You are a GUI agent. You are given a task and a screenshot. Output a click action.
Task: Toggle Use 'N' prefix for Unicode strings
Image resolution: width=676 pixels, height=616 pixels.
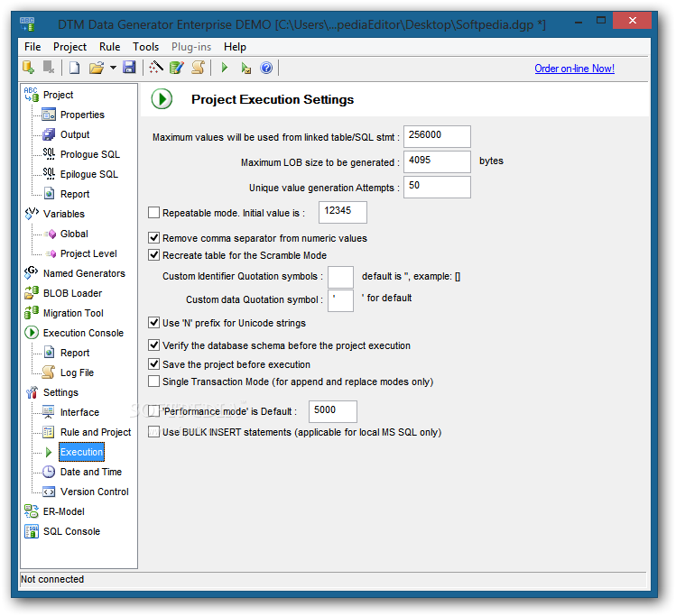pos(153,323)
